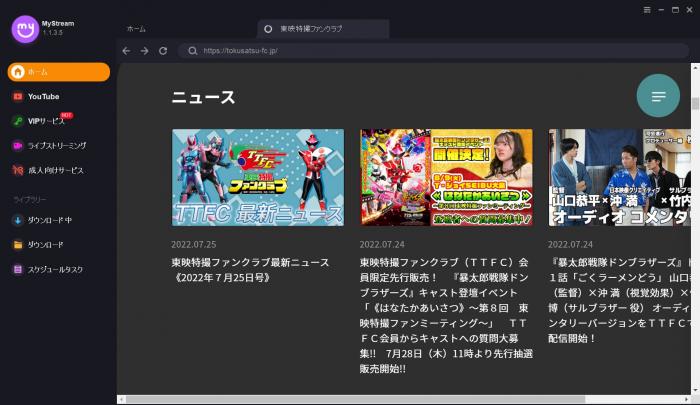Click the date 2022.07.25
Screen dimensions: 700x405
pos(193,244)
